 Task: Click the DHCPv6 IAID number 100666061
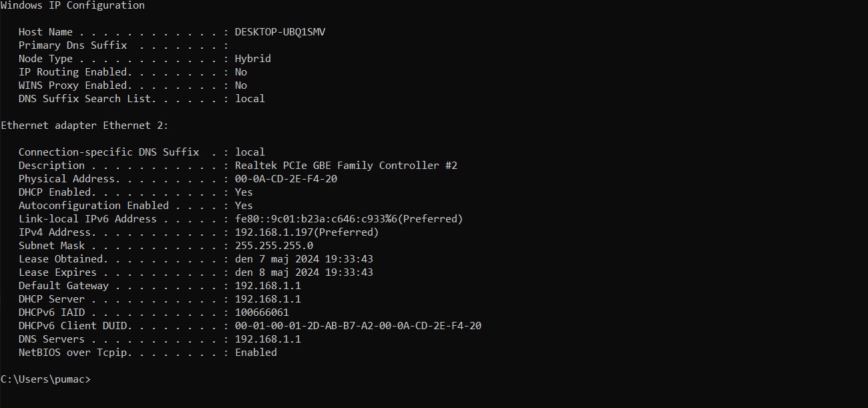click(262, 313)
